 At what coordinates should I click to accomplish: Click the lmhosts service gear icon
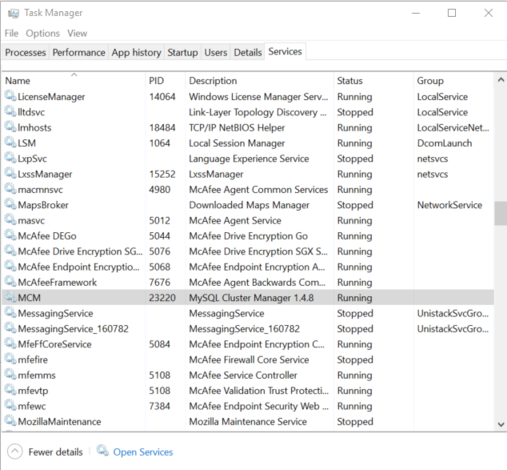(x=10, y=127)
